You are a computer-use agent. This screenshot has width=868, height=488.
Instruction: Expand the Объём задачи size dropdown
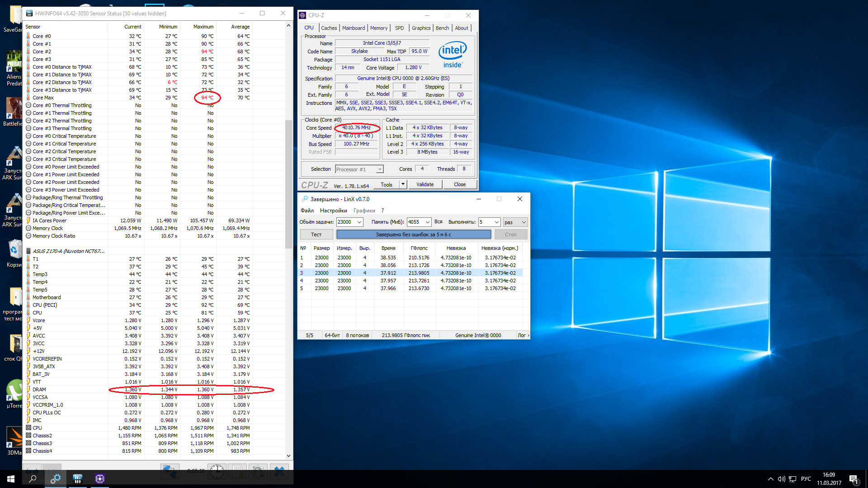click(x=359, y=222)
